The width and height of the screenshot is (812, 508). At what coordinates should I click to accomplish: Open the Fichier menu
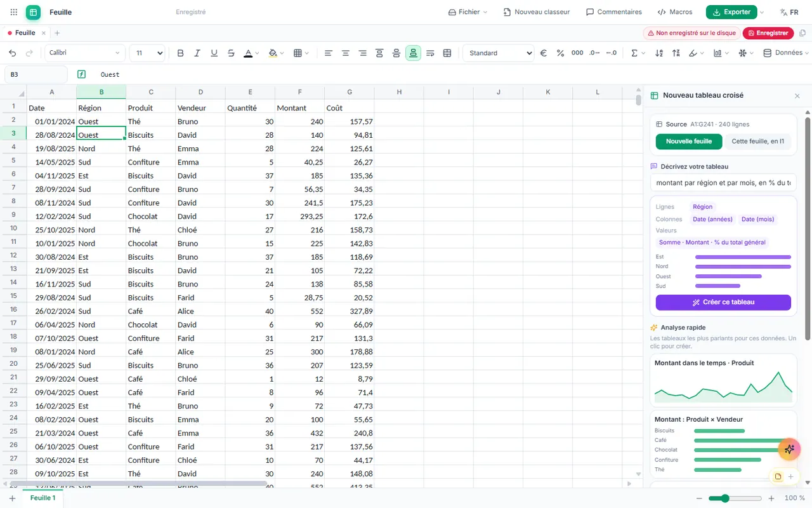coord(468,12)
